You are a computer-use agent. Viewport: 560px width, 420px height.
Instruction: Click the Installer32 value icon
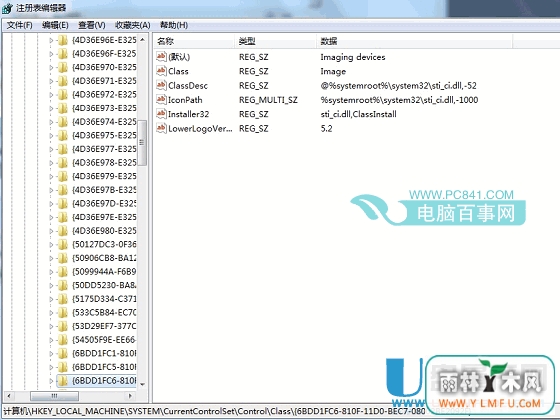pyautogui.click(x=161, y=114)
